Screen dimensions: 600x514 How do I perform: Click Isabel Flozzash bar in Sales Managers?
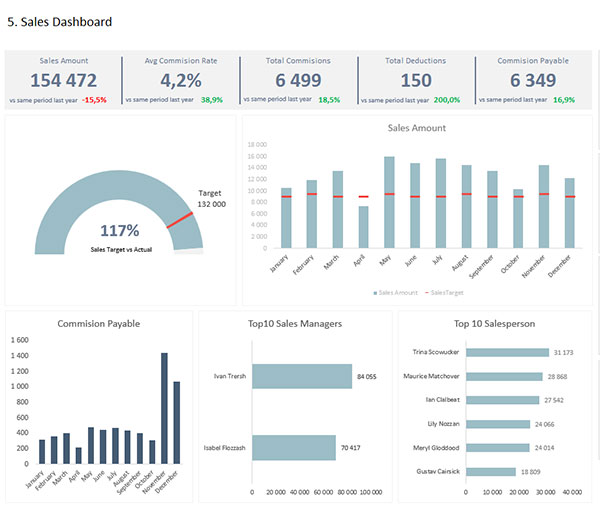click(x=294, y=447)
